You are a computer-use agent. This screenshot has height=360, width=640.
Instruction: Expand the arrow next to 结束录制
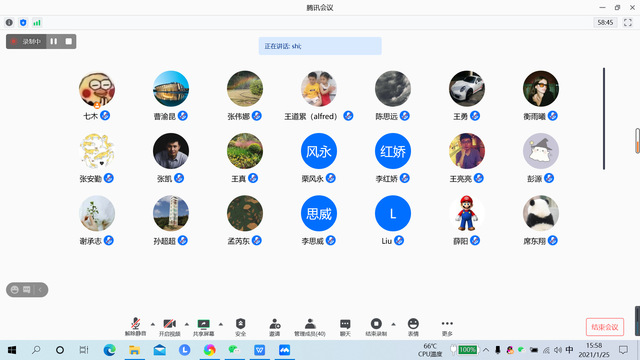393,324
